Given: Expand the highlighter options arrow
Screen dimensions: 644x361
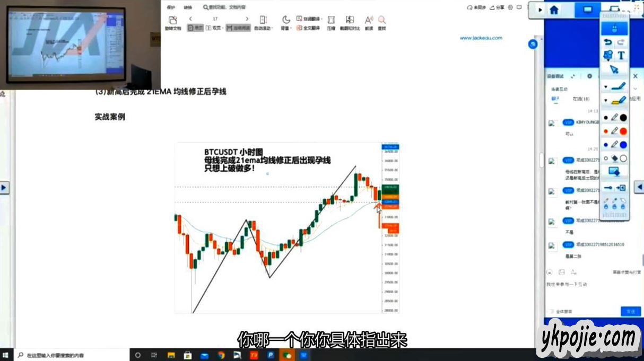Looking at the screenshot, I should 606,101.
